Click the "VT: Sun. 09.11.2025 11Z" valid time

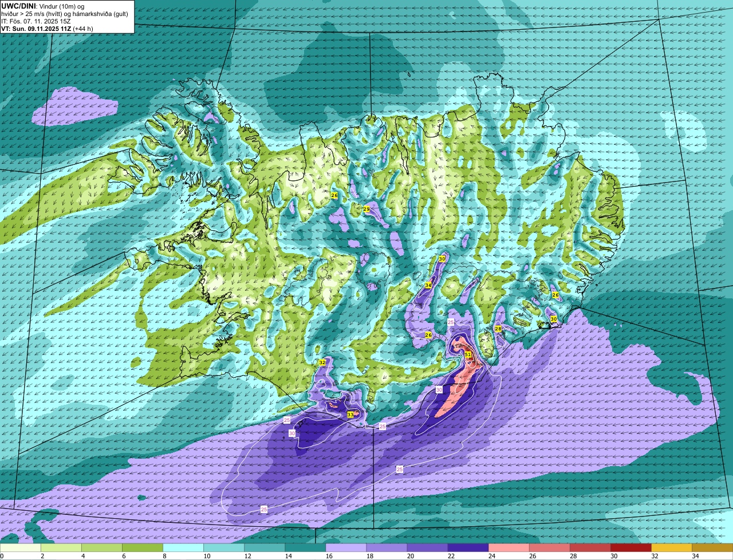coord(36,29)
